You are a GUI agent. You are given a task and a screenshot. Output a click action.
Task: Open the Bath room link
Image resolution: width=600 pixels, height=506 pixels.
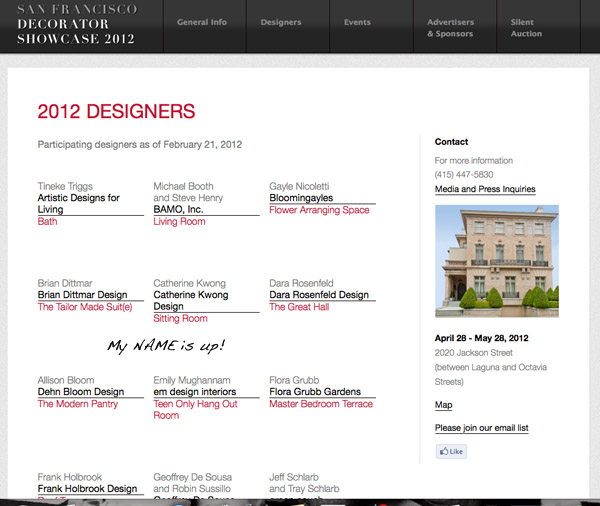coord(47,222)
